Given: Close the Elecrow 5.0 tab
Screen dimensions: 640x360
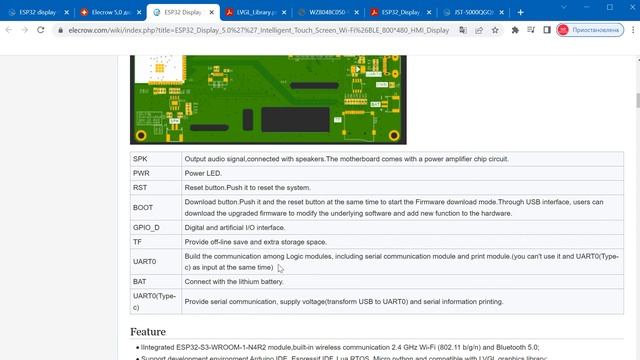Looking at the screenshot, I should 139,12.
